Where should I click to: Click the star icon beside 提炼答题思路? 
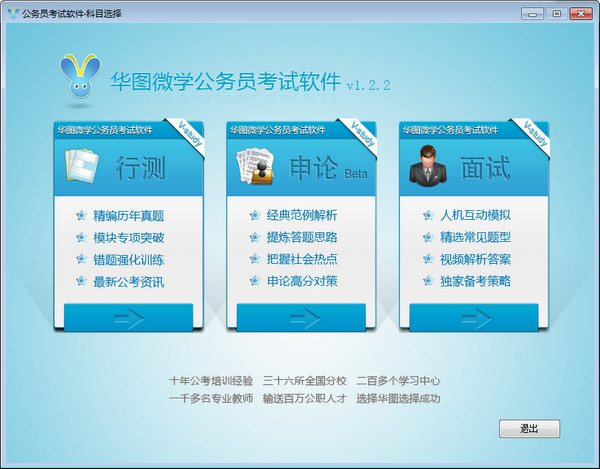[x=255, y=237]
